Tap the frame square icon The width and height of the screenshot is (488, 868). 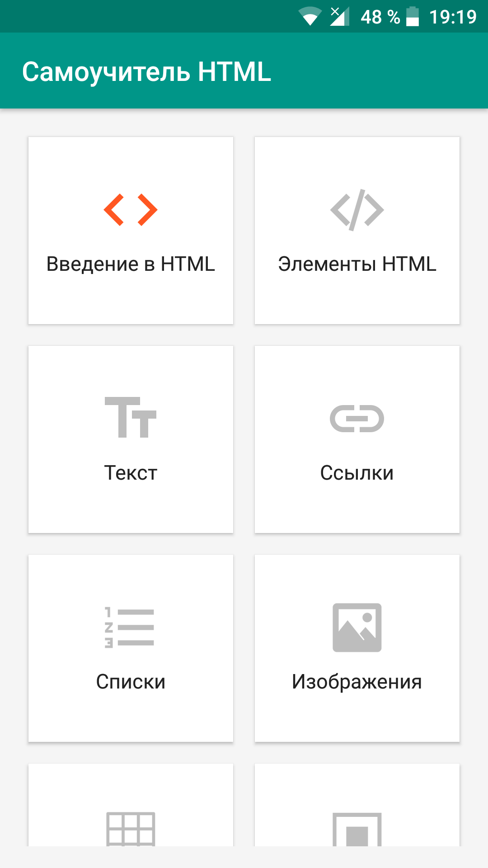click(357, 829)
